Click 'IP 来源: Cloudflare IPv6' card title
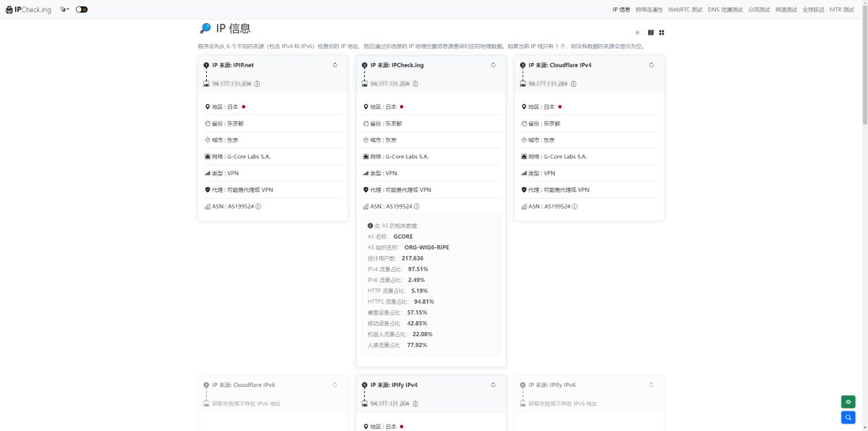 (244, 385)
